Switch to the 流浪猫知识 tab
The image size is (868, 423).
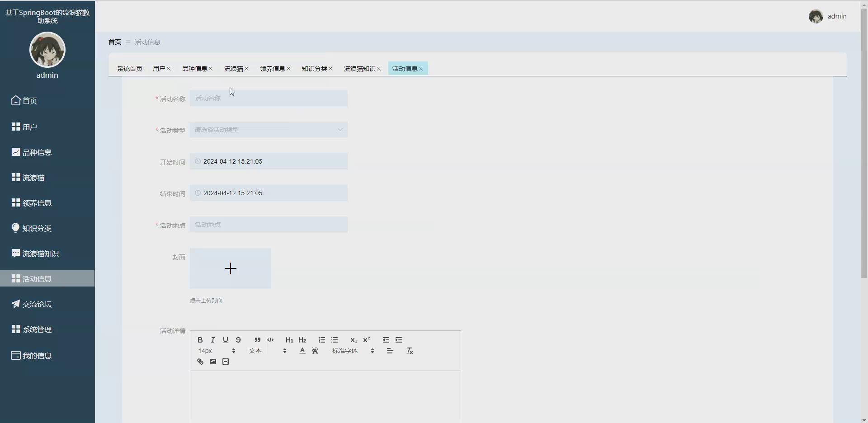[x=359, y=69]
